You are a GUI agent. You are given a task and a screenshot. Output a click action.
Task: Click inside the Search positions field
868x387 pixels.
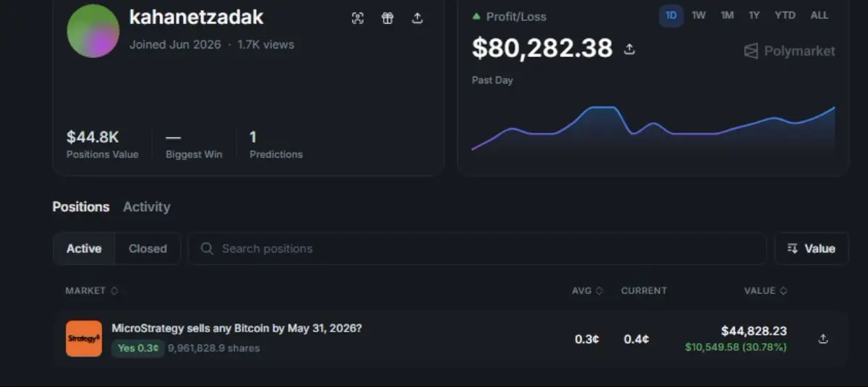coord(476,249)
